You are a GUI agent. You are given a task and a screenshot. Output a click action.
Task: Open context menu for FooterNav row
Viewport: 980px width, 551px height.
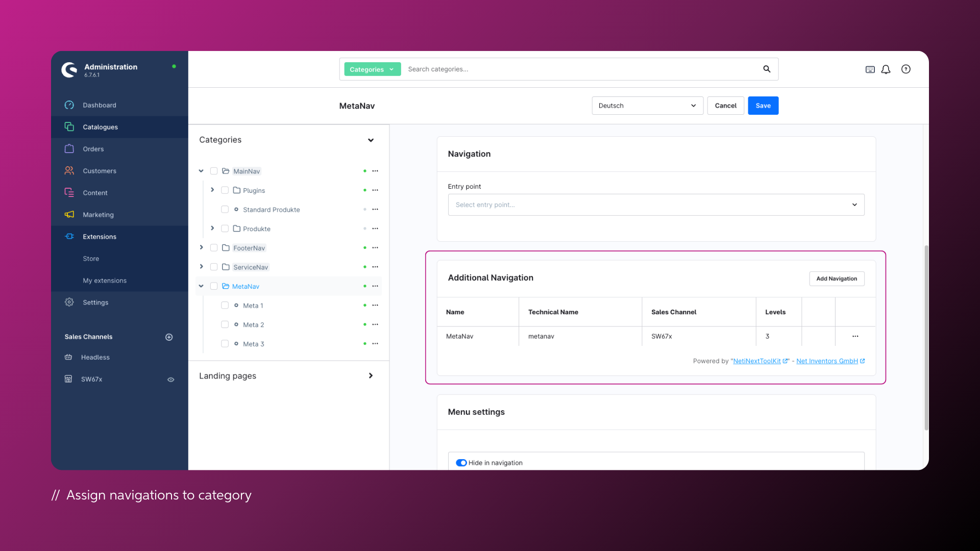click(x=375, y=247)
